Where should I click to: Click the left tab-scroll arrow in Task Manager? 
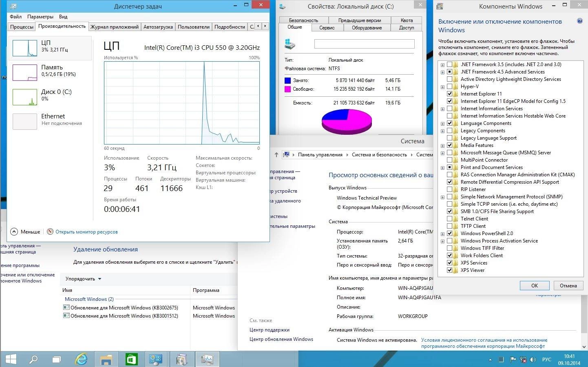click(x=258, y=26)
